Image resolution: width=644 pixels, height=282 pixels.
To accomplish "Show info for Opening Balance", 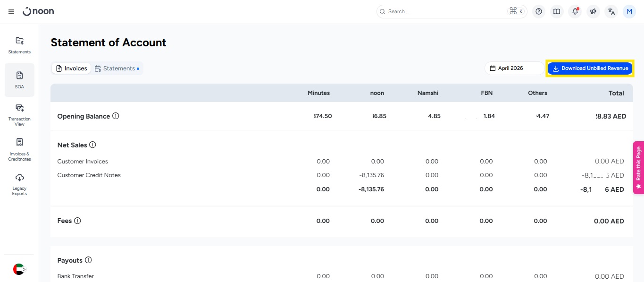I will coord(116,116).
